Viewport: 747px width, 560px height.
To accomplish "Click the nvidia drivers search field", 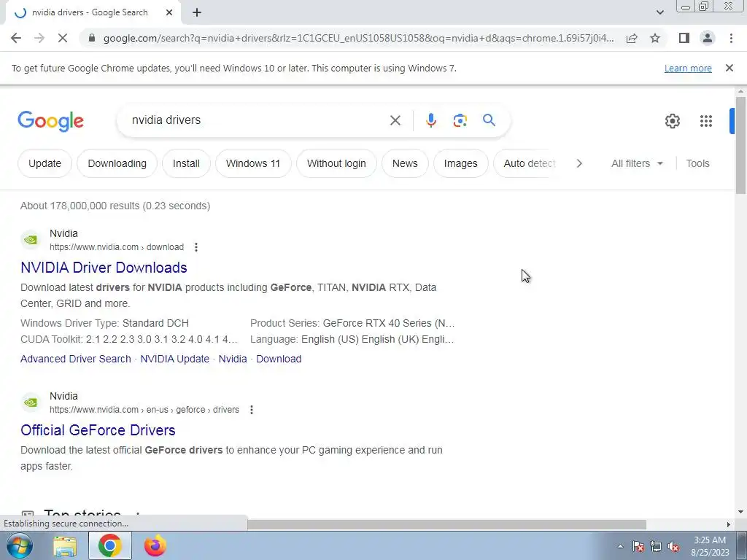I will (x=258, y=120).
